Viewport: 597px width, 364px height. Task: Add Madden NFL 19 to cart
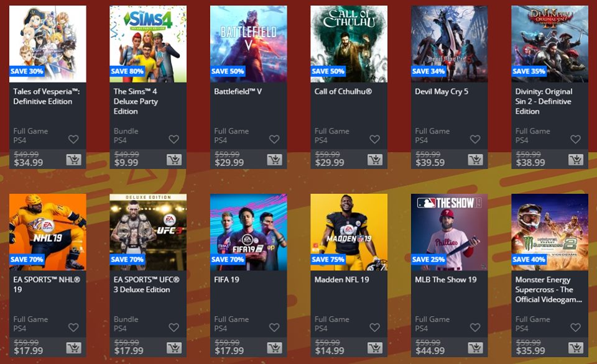coord(375,348)
